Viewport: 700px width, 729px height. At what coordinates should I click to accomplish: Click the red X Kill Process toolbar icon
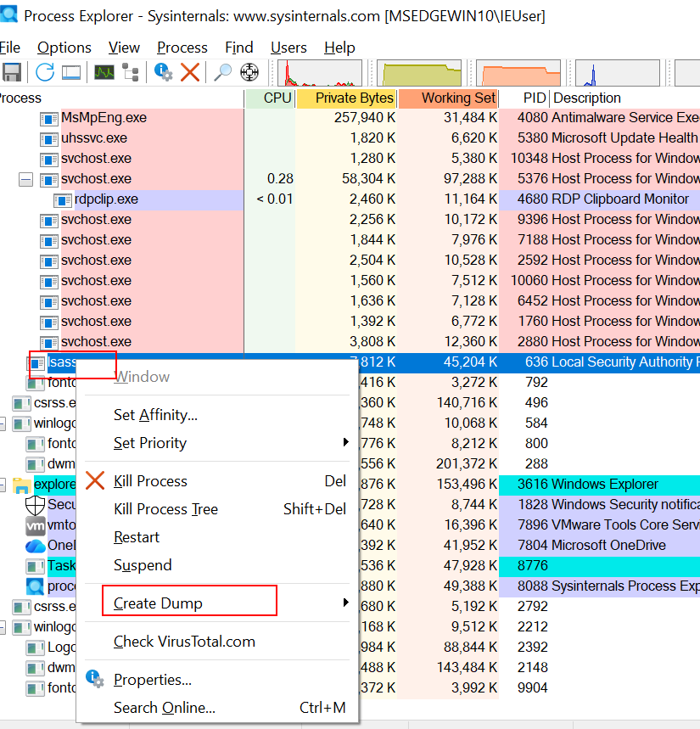tap(190, 72)
